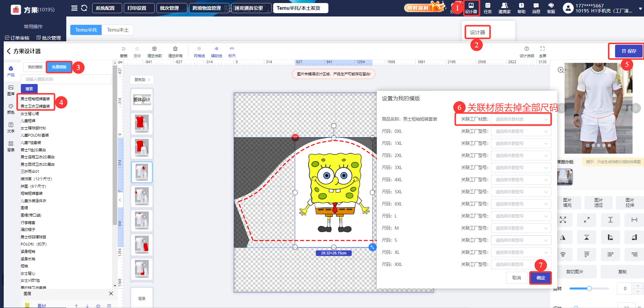
Task: Adjust the 旋转 rotation slider handle
Action: [x=589, y=288]
